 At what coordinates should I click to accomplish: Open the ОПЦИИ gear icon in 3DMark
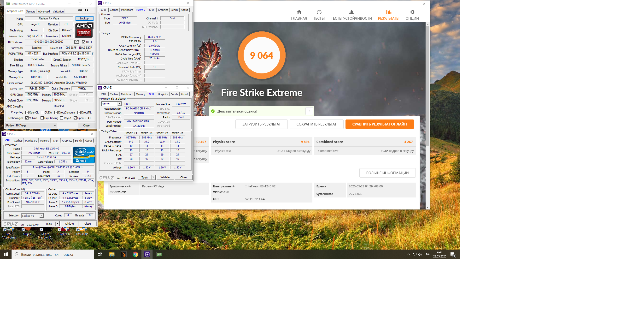pyautogui.click(x=412, y=12)
